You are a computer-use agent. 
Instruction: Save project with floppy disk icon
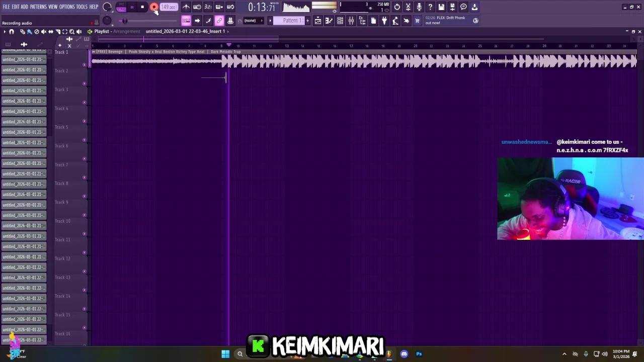(x=441, y=7)
